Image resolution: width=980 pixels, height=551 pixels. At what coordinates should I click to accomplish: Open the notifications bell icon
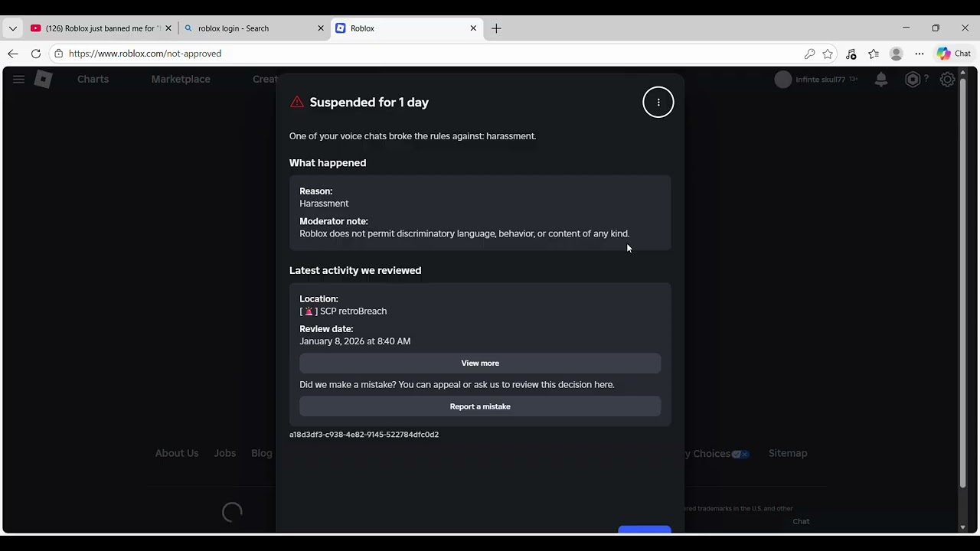coord(881,79)
